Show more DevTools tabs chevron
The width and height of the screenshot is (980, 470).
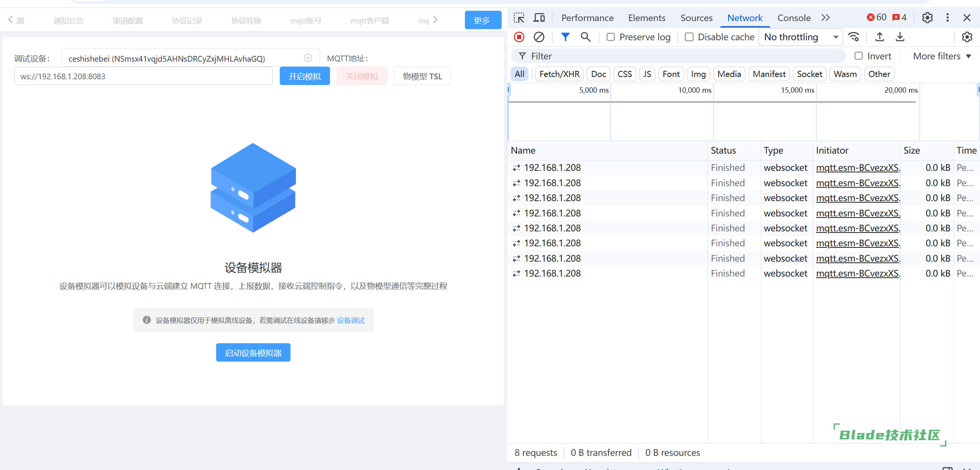pyautogui.click(x=825, y=18)
